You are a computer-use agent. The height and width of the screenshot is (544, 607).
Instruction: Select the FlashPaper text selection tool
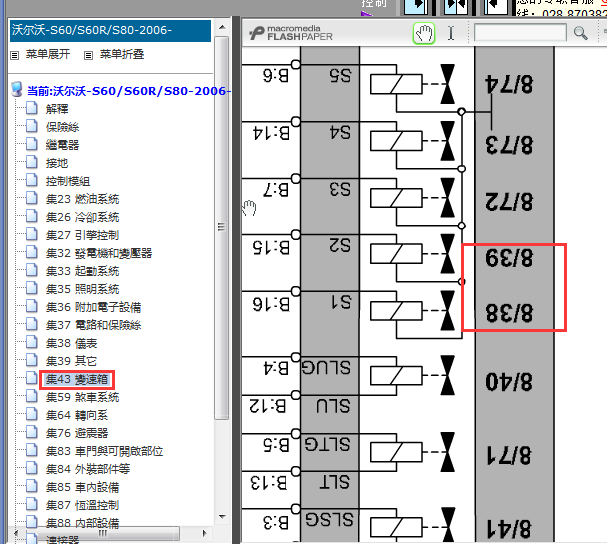(x=451, y=33)
